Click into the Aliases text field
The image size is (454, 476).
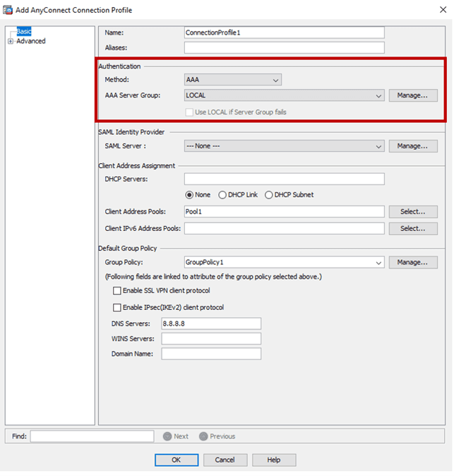284,47
